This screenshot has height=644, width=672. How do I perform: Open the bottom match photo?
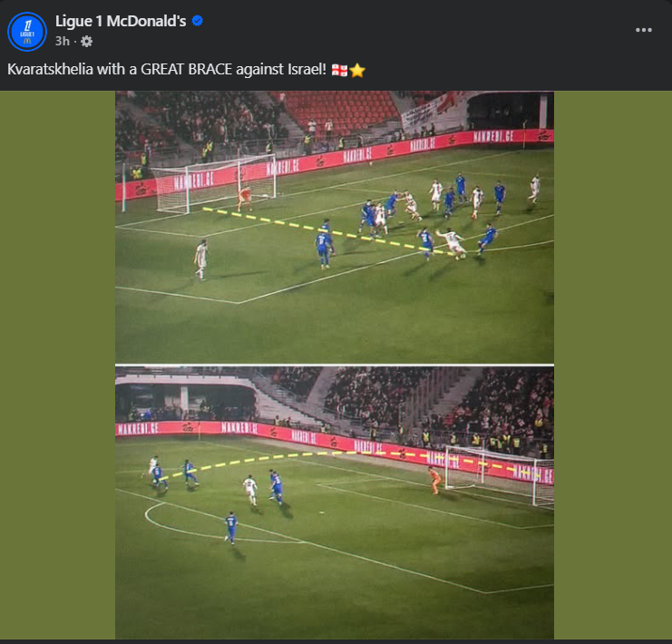pos(335,503)
